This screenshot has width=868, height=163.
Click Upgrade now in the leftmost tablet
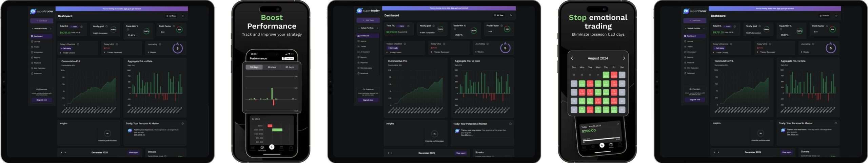(x=42, y=100)
